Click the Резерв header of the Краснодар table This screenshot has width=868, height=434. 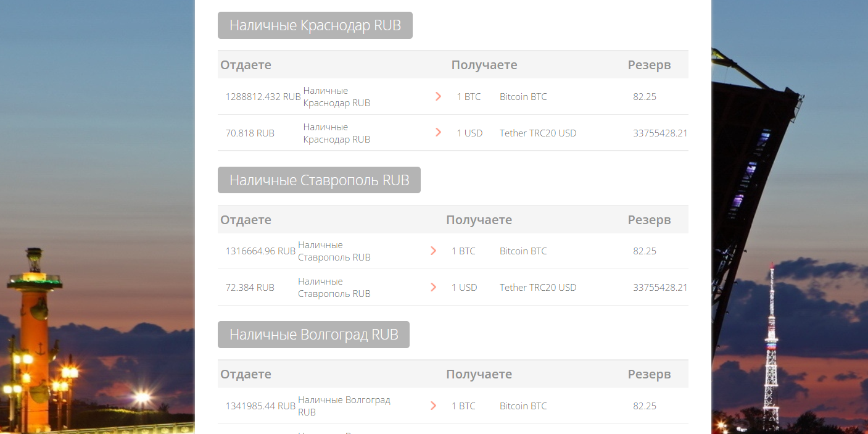[649, 65]
